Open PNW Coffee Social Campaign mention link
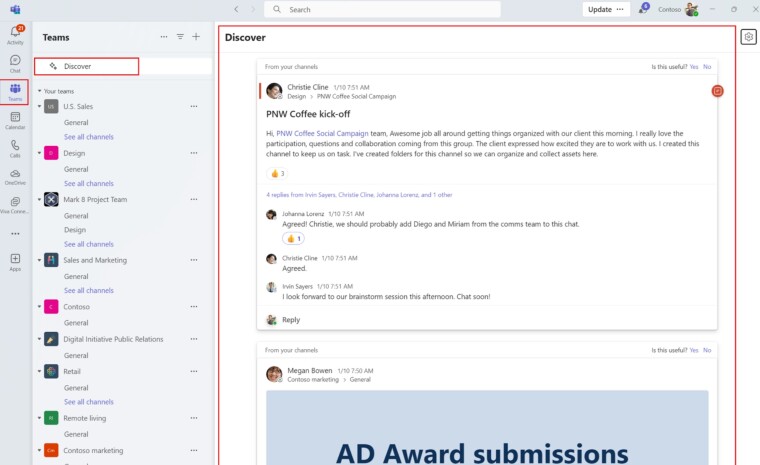 (x=322, y=133)
